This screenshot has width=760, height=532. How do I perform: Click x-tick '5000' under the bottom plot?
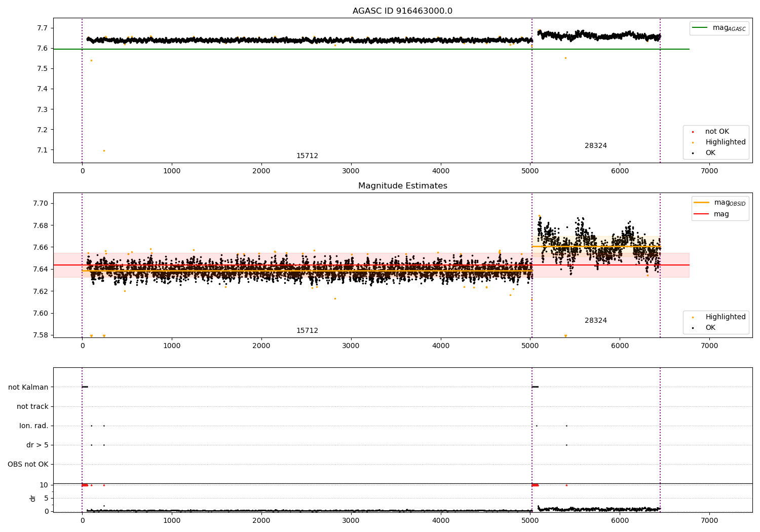click(x=530, y=521)
